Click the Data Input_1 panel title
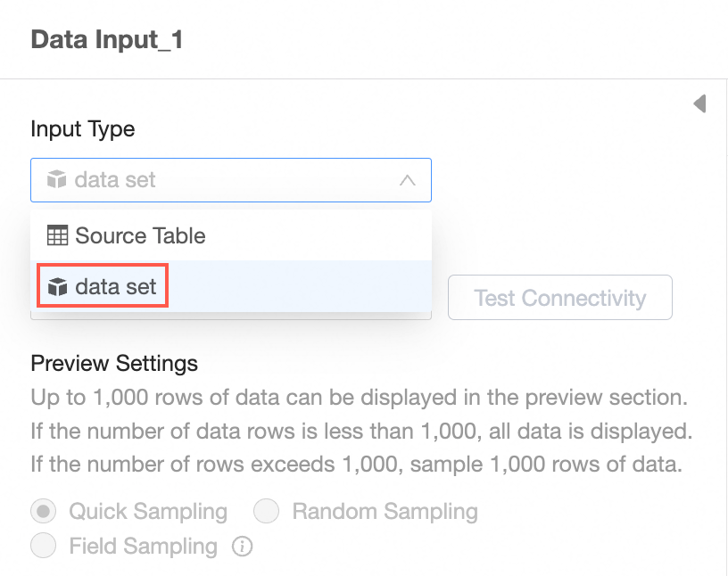The height and width of the screenshot is (576, 728). pyautogui.click(x=107, y=40)
